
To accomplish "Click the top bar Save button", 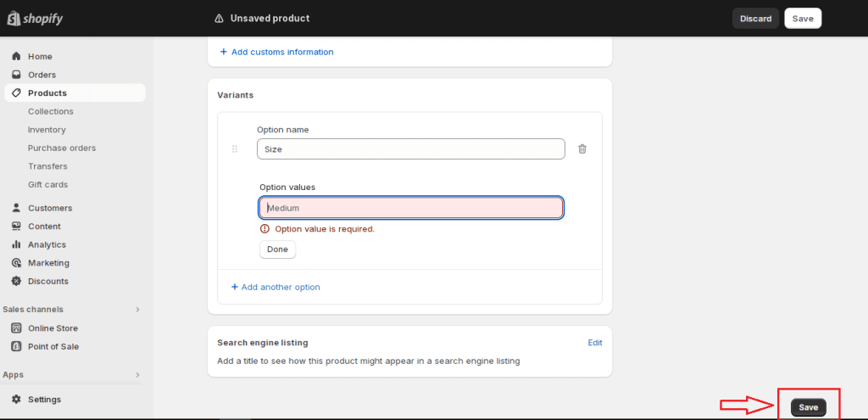I will tap(803, 19).
